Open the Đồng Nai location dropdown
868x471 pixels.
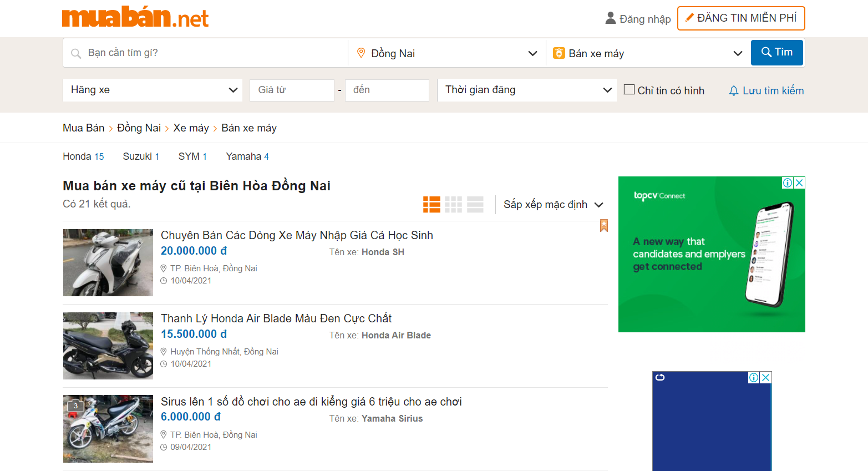[x=446, y=53]
